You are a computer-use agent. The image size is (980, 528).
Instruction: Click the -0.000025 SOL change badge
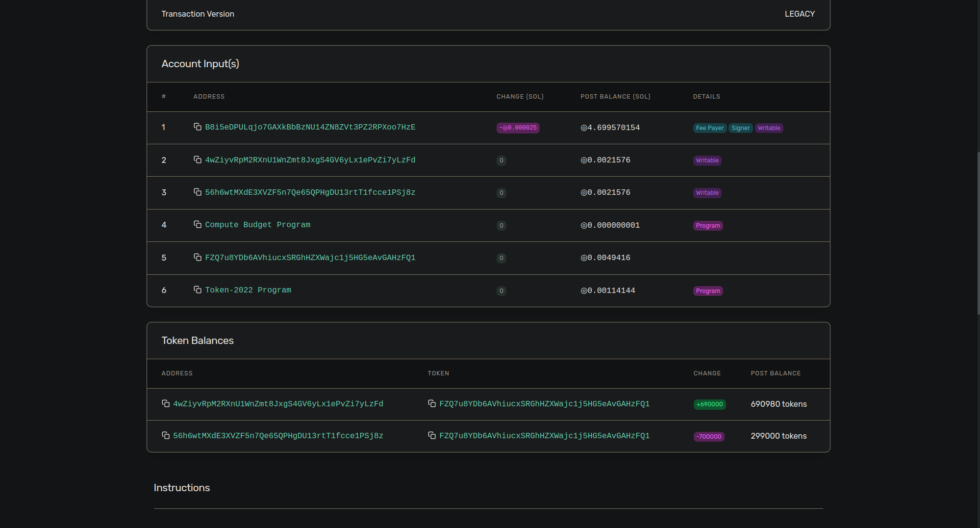pos(518,128)
